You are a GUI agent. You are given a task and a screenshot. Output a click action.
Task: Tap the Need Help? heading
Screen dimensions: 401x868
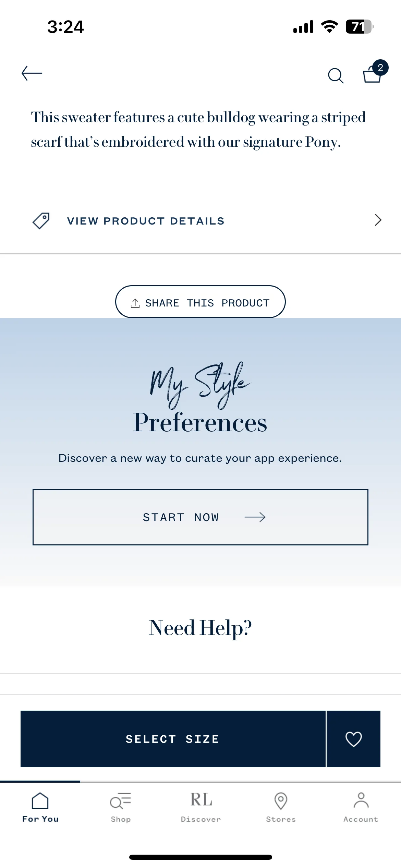[x=200, y=628]
